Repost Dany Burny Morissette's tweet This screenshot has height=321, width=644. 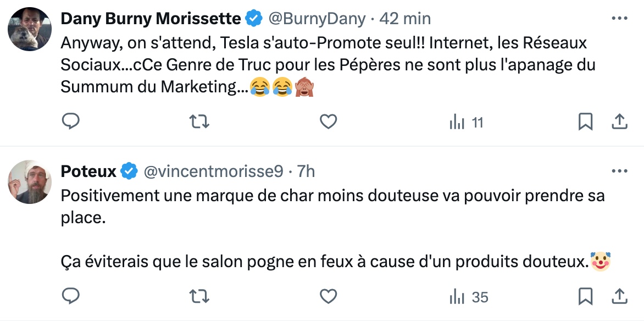(199, 121)
